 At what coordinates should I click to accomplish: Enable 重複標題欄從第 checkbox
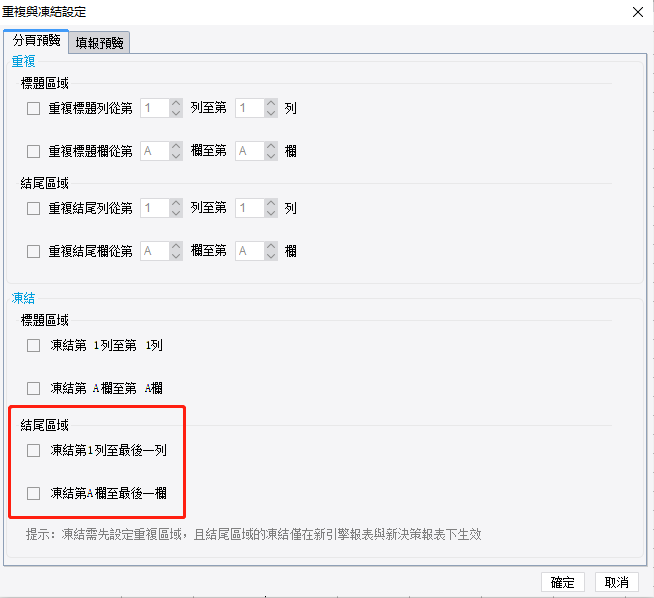[x=33, y=151]
